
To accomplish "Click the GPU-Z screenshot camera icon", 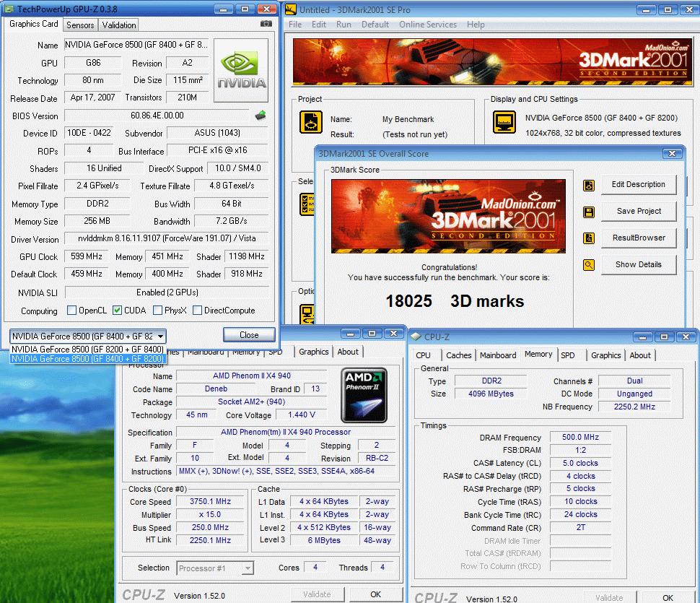I will tap(266, 24).
